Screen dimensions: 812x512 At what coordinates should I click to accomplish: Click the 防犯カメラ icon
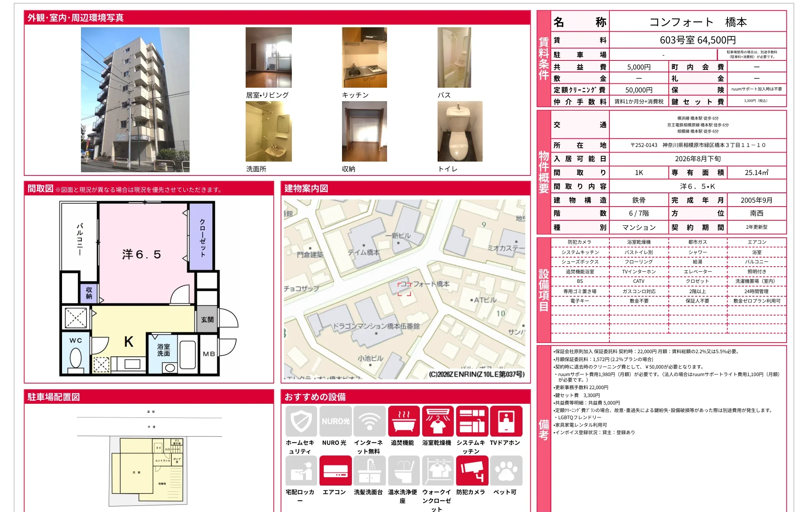pyautogui.click(x=472, y=471)
